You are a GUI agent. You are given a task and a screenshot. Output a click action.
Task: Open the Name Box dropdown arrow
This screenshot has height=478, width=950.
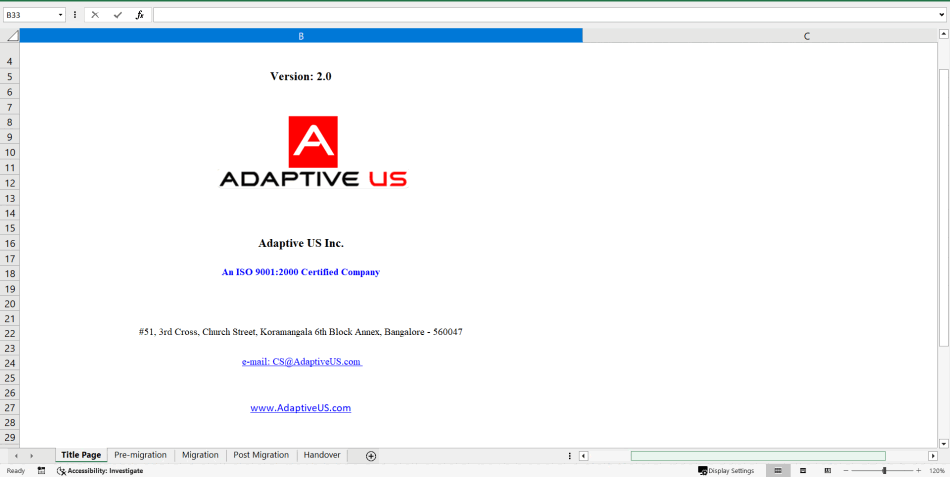point(61,15)
